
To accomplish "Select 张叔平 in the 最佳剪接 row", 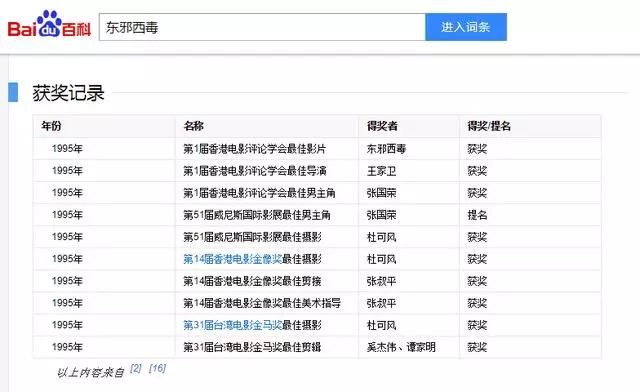I will 381,281.
